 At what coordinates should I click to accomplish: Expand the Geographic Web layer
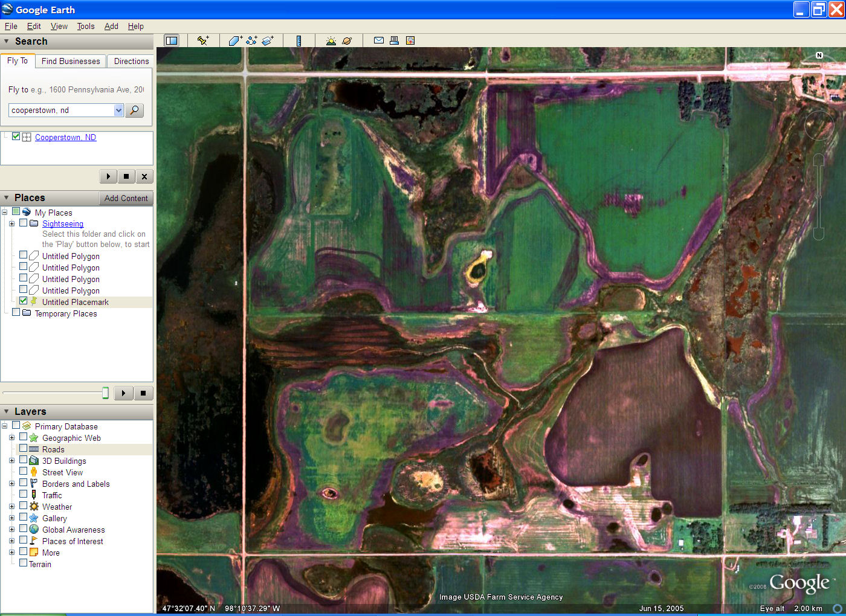point(11,438)
